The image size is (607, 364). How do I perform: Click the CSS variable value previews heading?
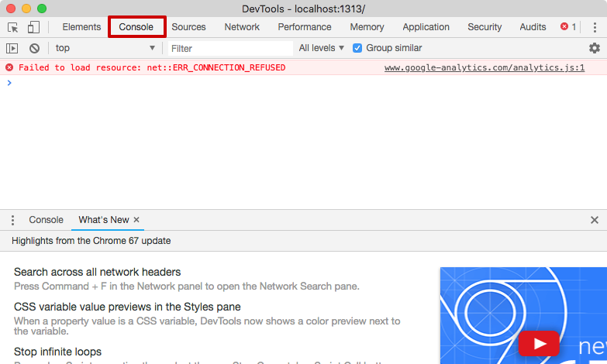click(127, 307)
